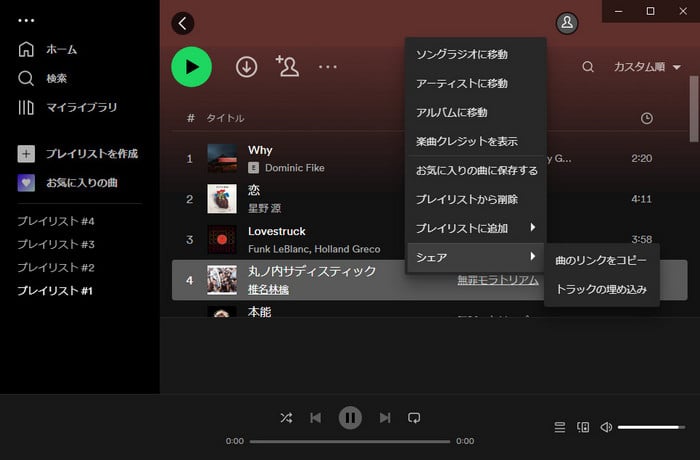
Task: Skip to previous track
Action: (316, 418)
